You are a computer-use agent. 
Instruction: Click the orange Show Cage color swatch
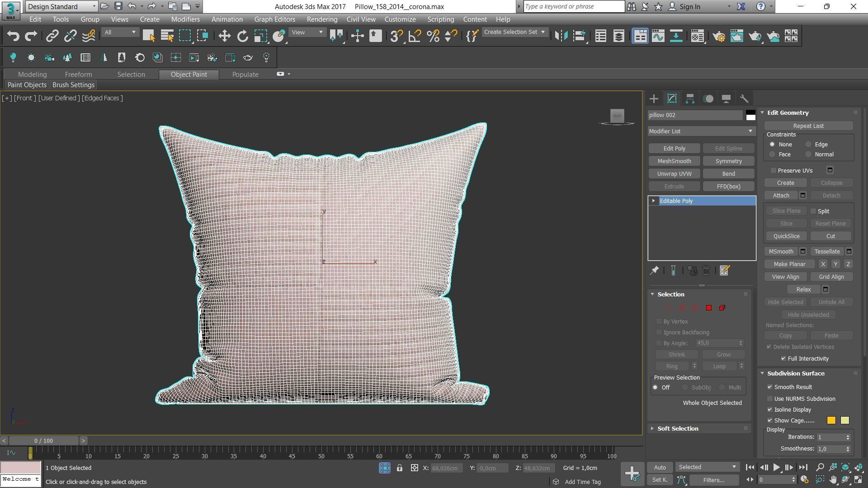(831, 421)
